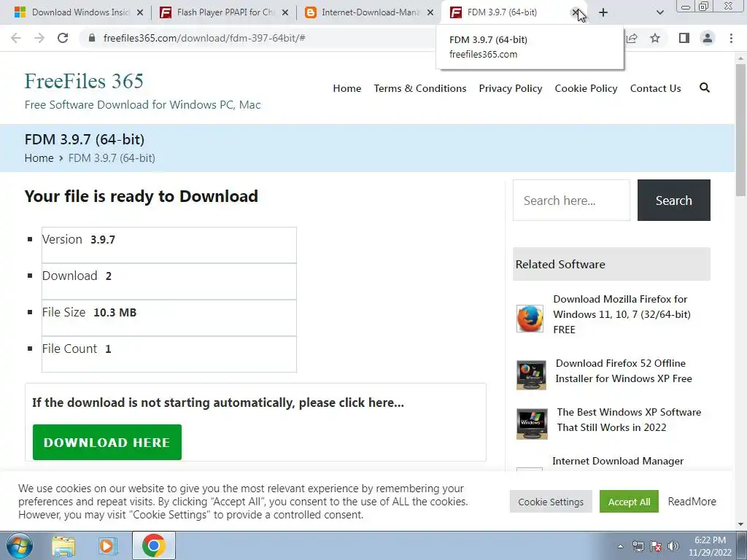
Task: Click the network tray icon
Action: click(638, 546)
